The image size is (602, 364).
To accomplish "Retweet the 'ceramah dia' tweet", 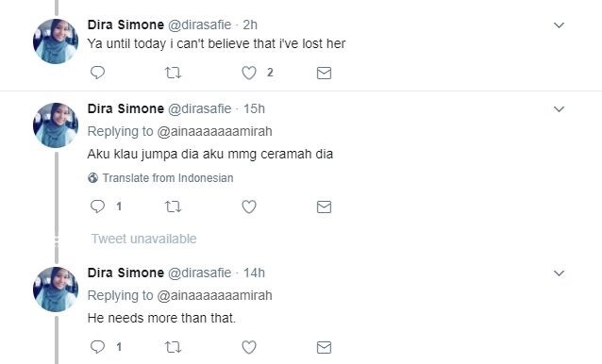I will 174,207.
